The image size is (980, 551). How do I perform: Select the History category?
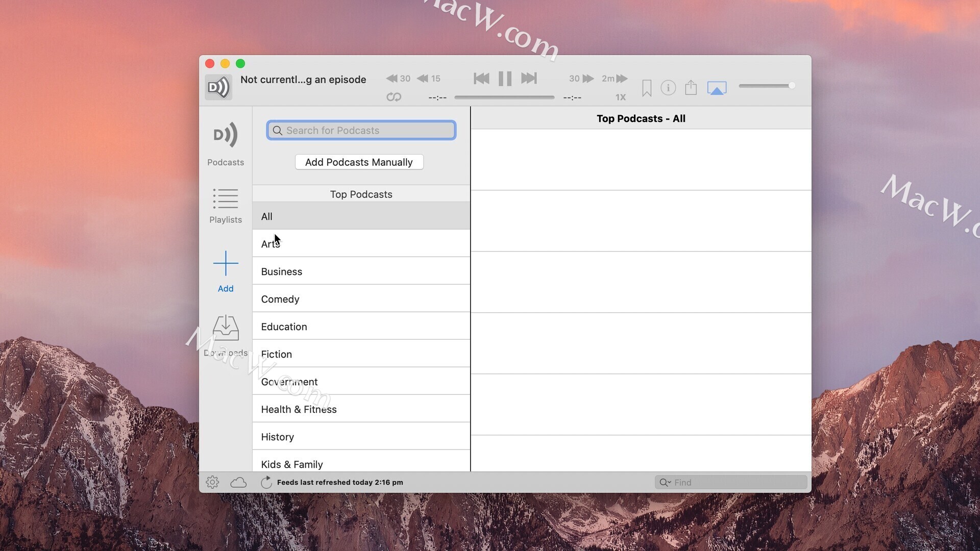(361, 437)
